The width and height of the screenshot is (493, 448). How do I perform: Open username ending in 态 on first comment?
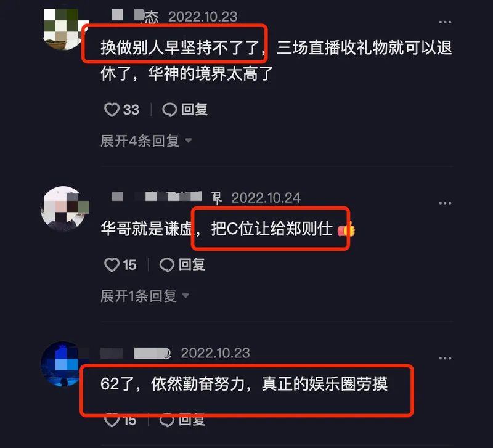click(135, 17)
